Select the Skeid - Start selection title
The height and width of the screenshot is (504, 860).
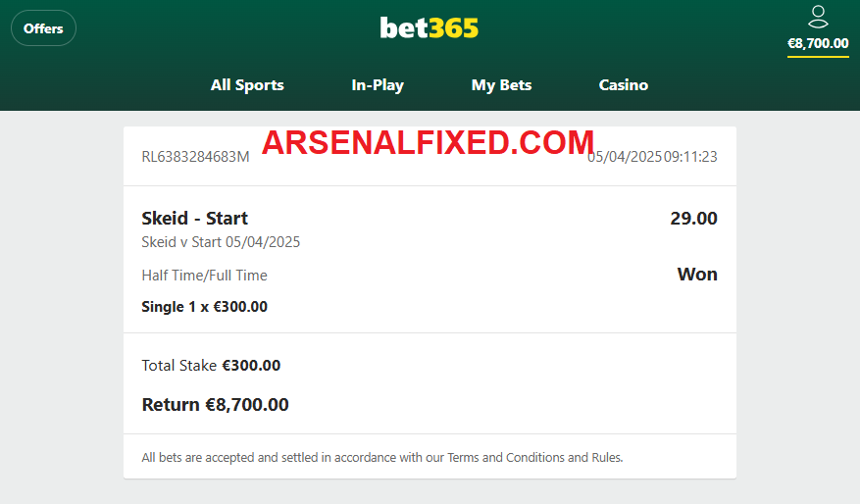[x=195, y=219]
